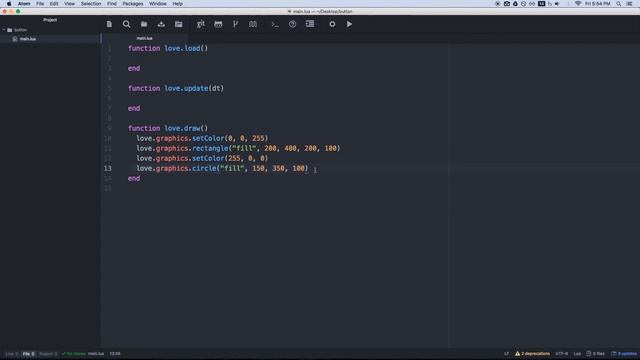Click the indent list toolbar icon

(x=310, y=24)
